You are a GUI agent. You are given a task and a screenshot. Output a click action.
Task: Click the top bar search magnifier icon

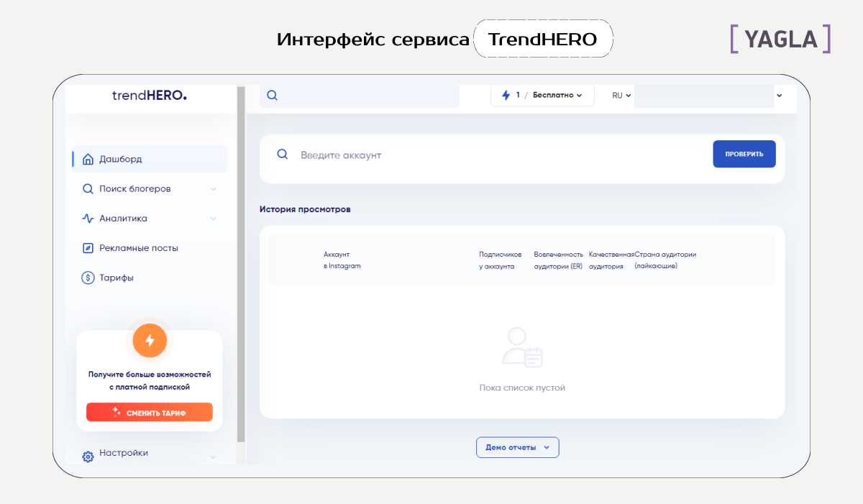(272, 95)
